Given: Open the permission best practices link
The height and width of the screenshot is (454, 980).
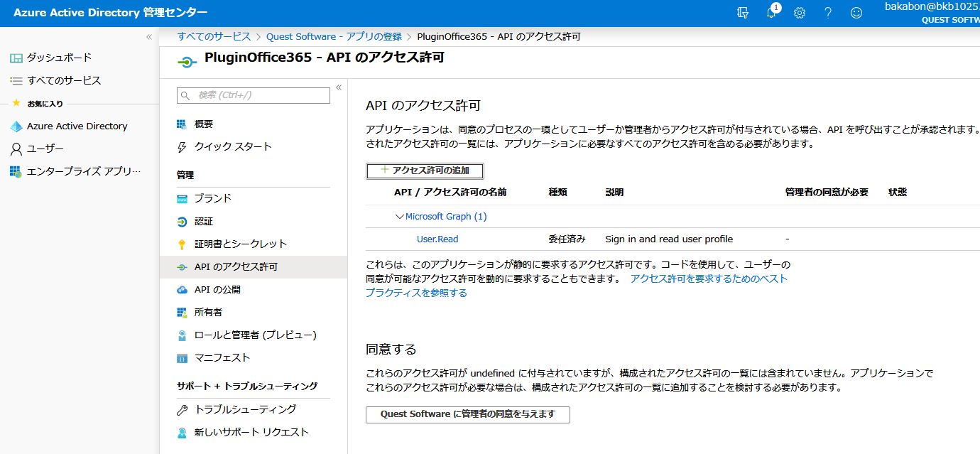Looking at the screenshot, I should tap(576, 286).
